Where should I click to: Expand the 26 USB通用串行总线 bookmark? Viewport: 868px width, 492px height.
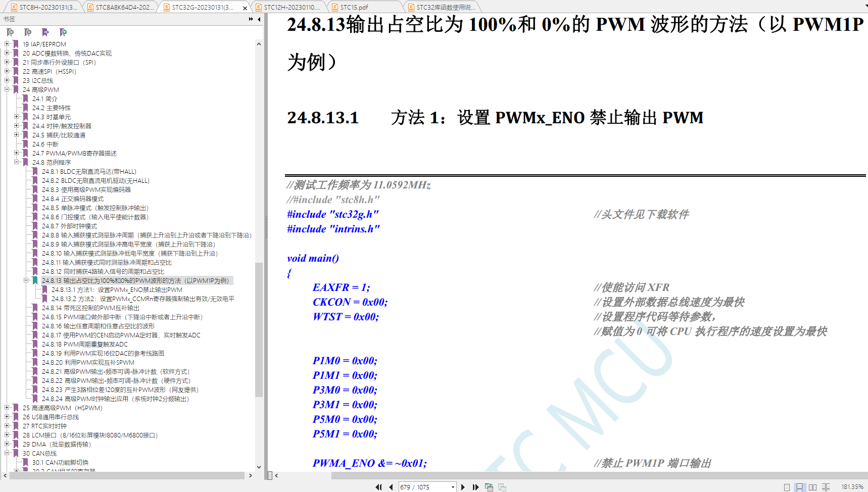(x=7, y=417)
